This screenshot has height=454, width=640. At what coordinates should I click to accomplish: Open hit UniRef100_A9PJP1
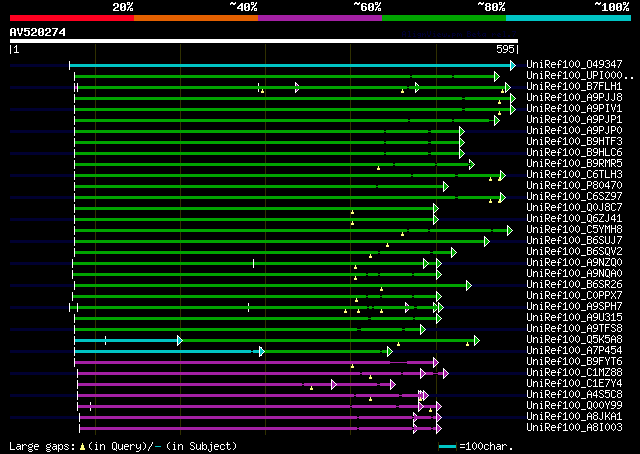[x=574, y=119]
